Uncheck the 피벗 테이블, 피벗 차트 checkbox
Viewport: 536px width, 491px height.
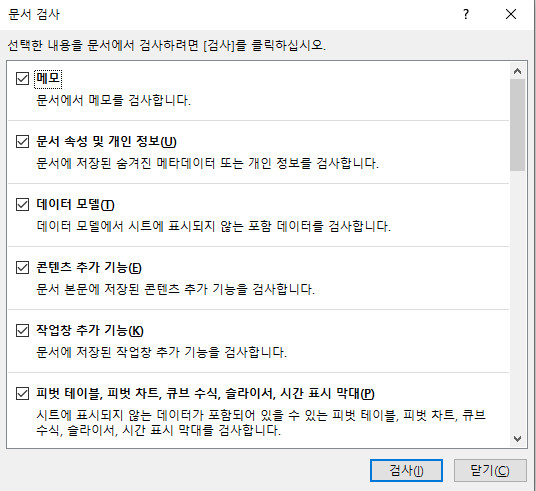pyautogui.click(x=22, y=393)
